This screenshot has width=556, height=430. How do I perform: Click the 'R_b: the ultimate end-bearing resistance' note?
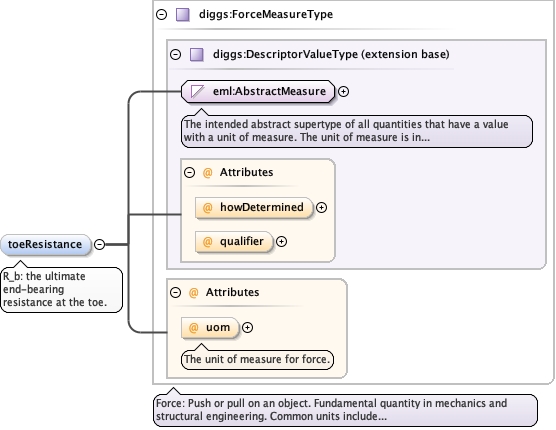[62, 290]
